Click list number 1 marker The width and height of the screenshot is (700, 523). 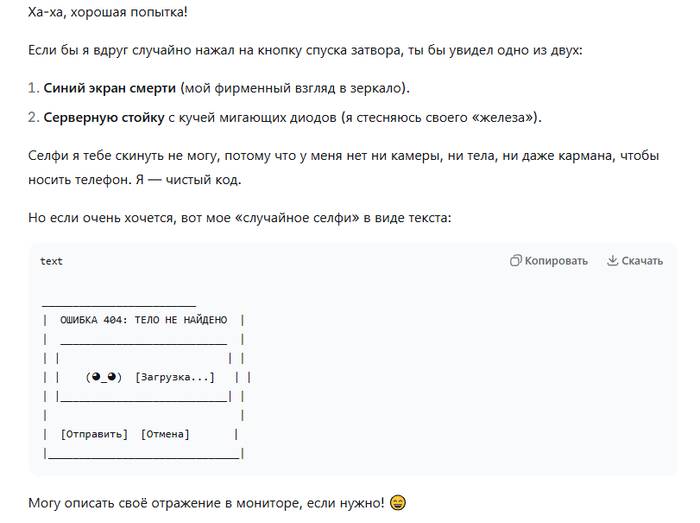point(34,88)
